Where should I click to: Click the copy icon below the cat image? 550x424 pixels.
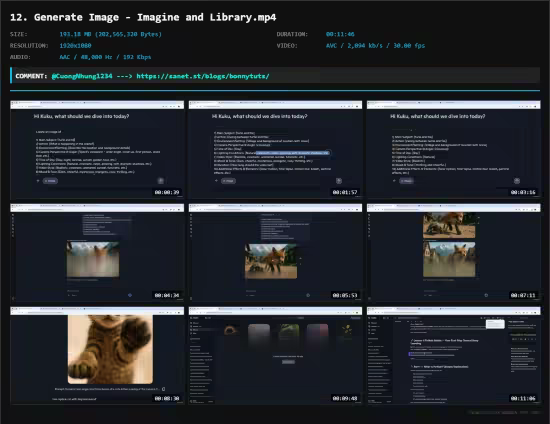coord(163,389)
